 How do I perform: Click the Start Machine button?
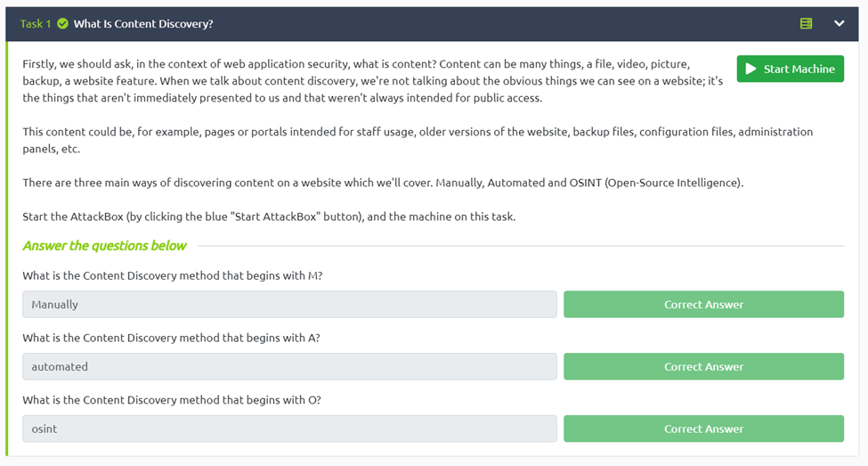coord(790,69)
